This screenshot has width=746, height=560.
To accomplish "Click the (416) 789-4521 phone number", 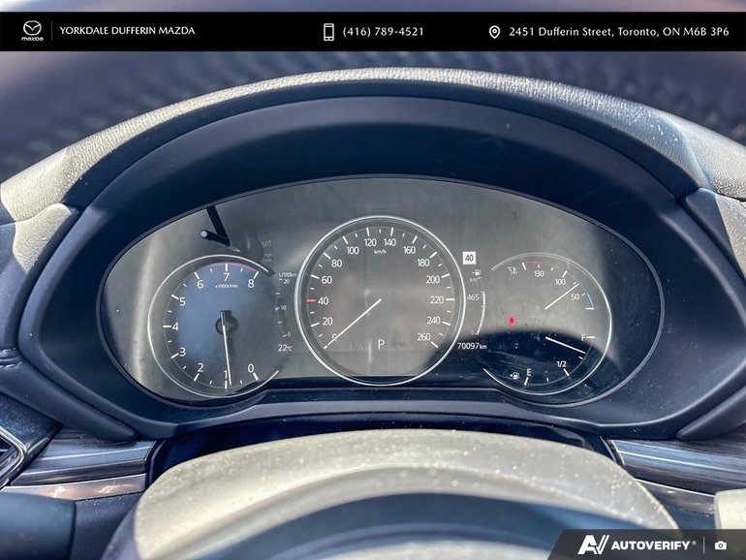I will 383,32.
